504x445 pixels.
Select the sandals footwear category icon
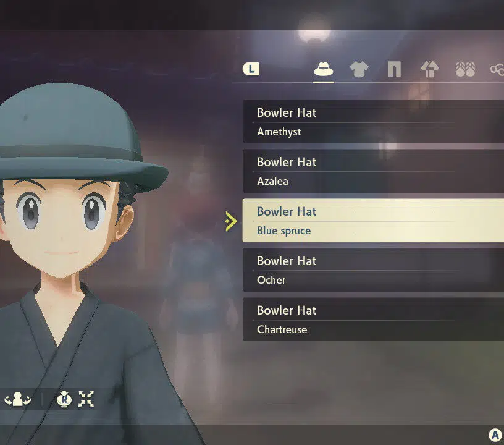(465, 70)
